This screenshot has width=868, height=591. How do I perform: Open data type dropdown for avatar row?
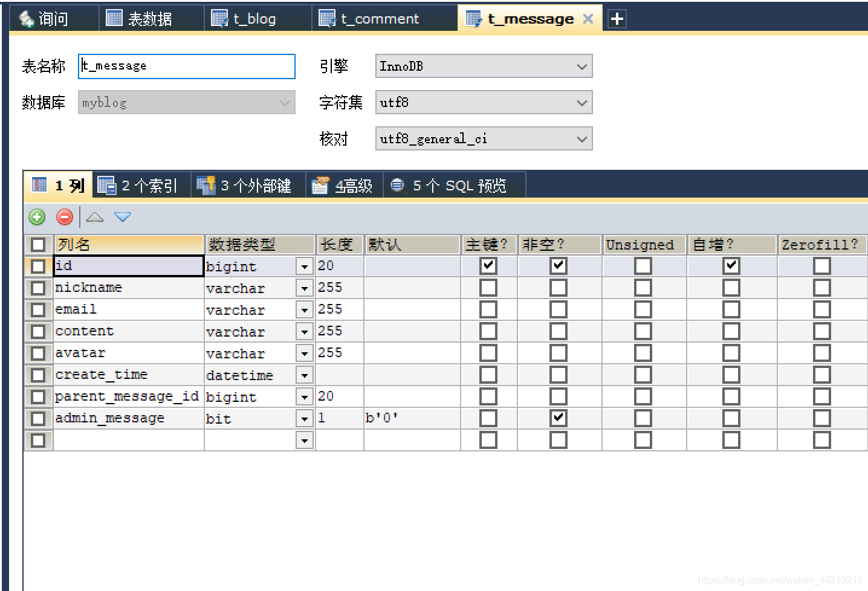305,353
